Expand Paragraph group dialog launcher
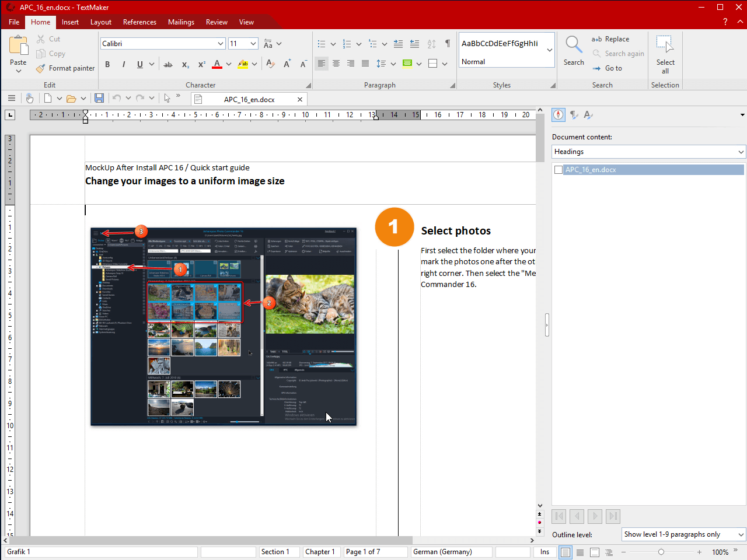The width and height of the screenshot is (747, 560). click(452, 85)
